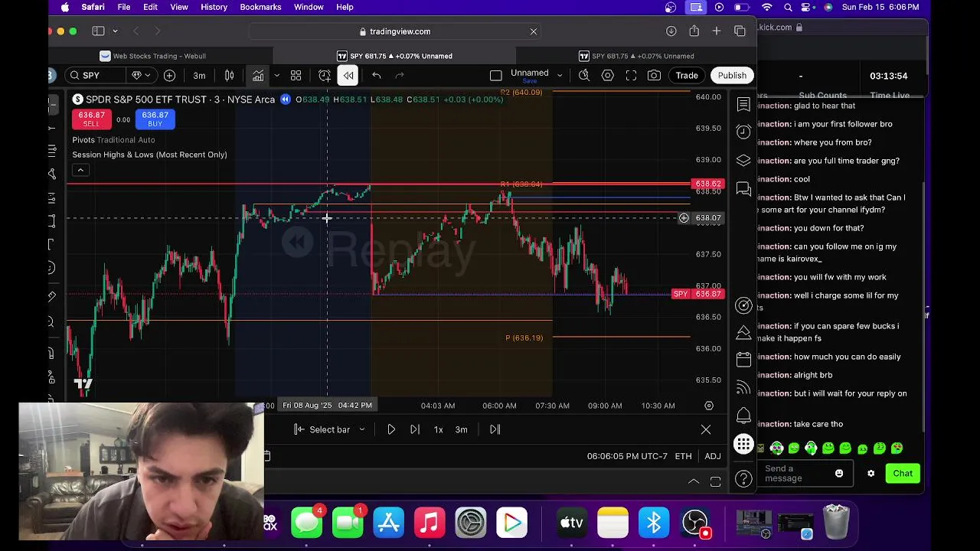Open the time axis settings gear icon
The width and height of the screenshot is (980, 551).
coord(709,406)
